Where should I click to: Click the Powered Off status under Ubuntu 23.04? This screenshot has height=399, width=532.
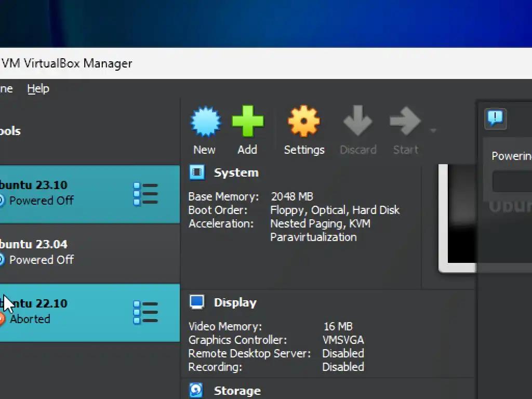42,260
